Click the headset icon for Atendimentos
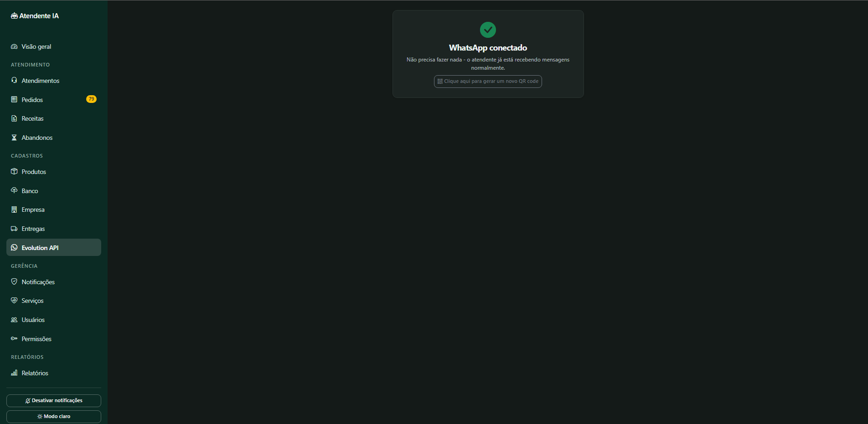The height and width of the screenshot is (424, 868). coord(14,80)
